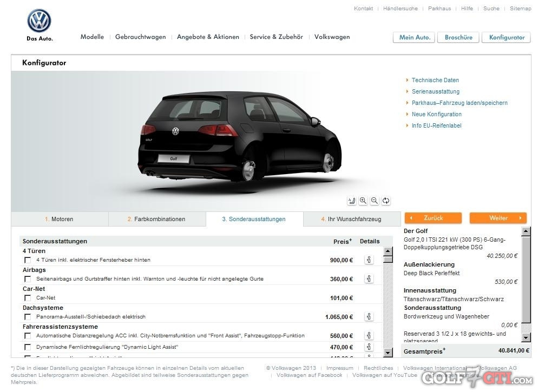Open details info for 4 Türen option
538x392 pixels.
click(x=369, y=260)
